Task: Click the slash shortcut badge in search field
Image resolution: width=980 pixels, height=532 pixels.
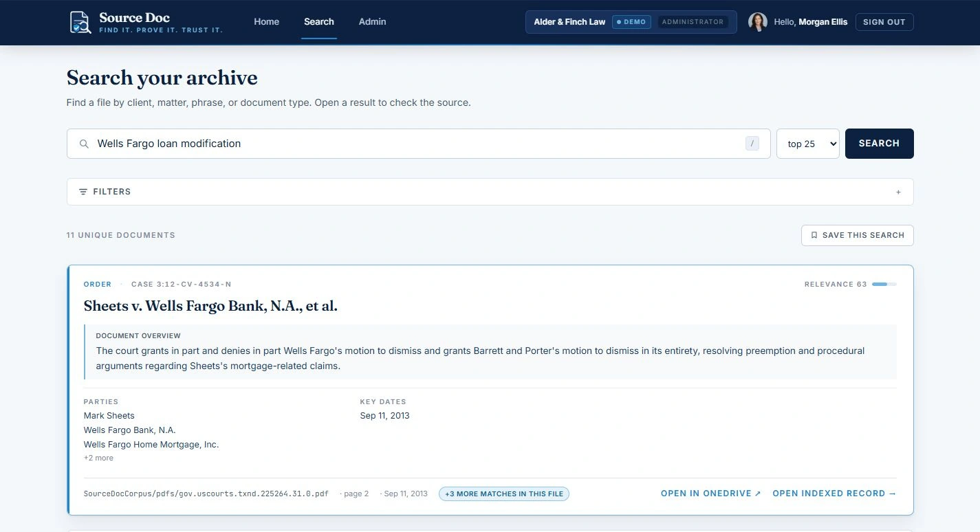Action: (x=752, y=144)
